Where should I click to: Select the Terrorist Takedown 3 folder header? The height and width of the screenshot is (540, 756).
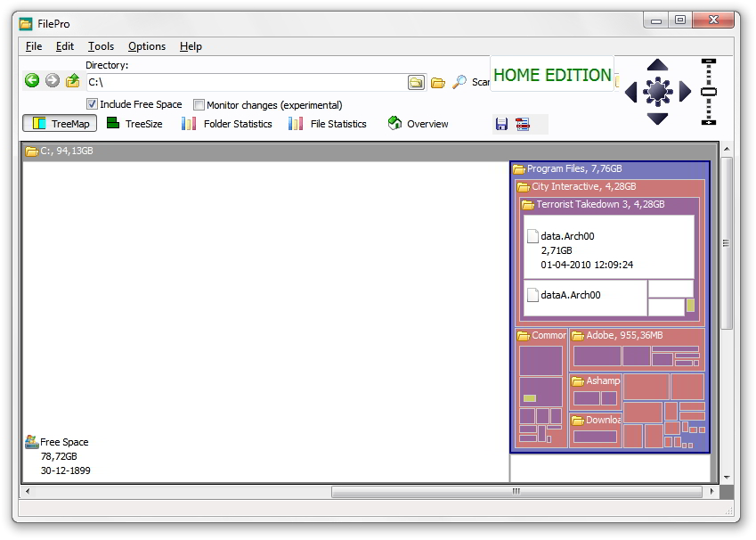coord(610,205)
